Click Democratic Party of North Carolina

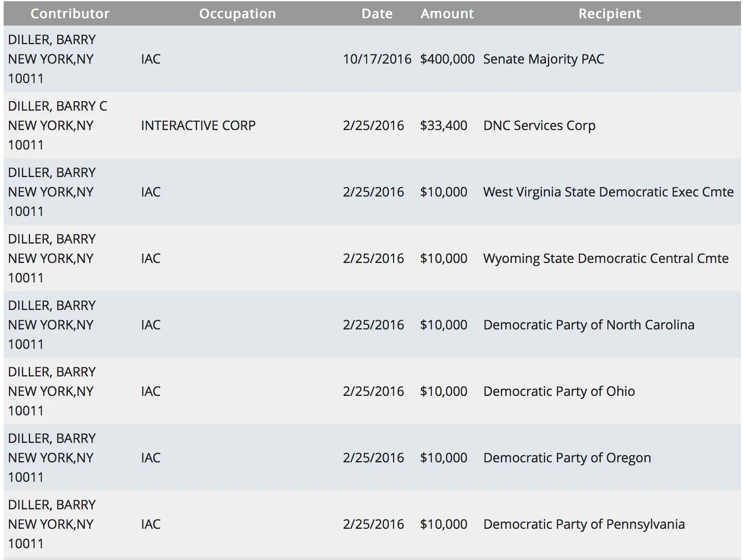click(x=588, y=325)
